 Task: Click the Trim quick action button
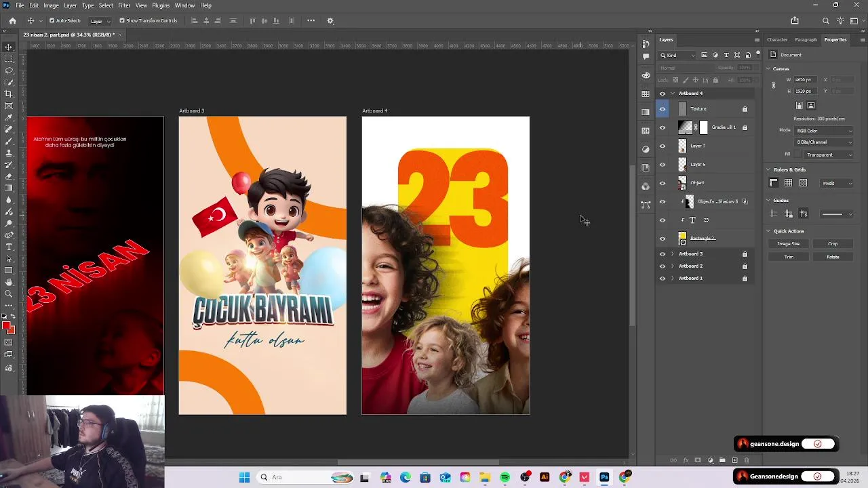tap(789, 257)
